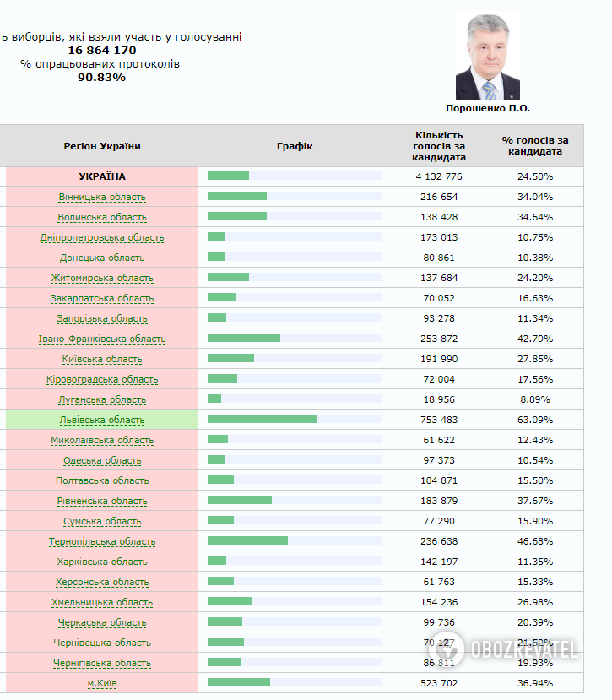The width and height of the screenshot is (612, 700).
Task: Select the highlighted Львівська область row
Action: pyautogui.click(x=102, y=420)
